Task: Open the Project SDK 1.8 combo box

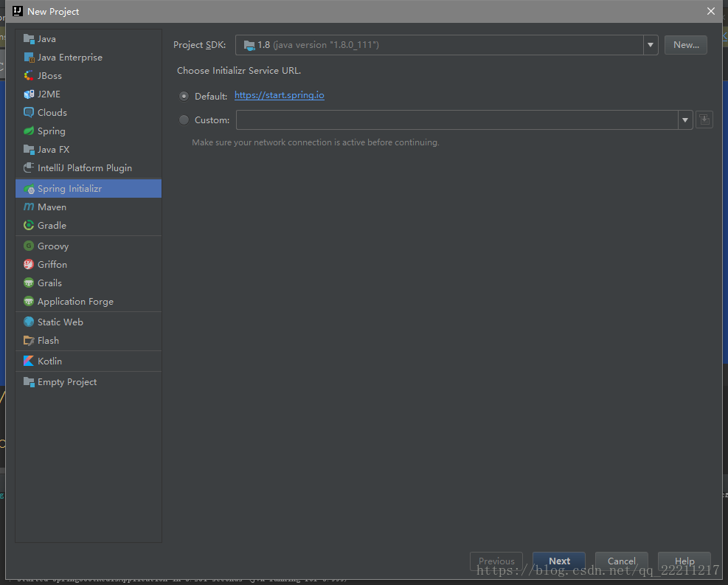Action: tap(447, 45)
